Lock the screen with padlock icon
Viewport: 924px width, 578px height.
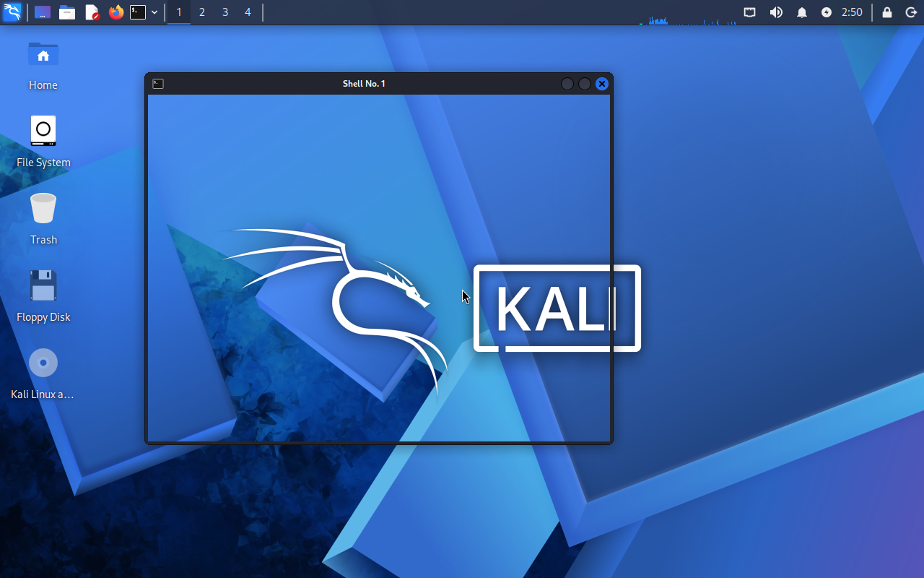pyautogui.click(x=887, y=12)
